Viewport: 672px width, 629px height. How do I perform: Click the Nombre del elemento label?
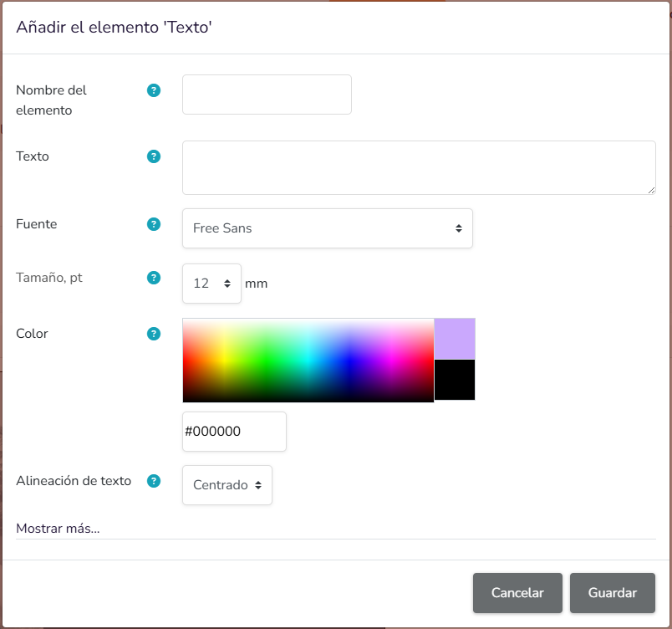(x=51, y=100)
